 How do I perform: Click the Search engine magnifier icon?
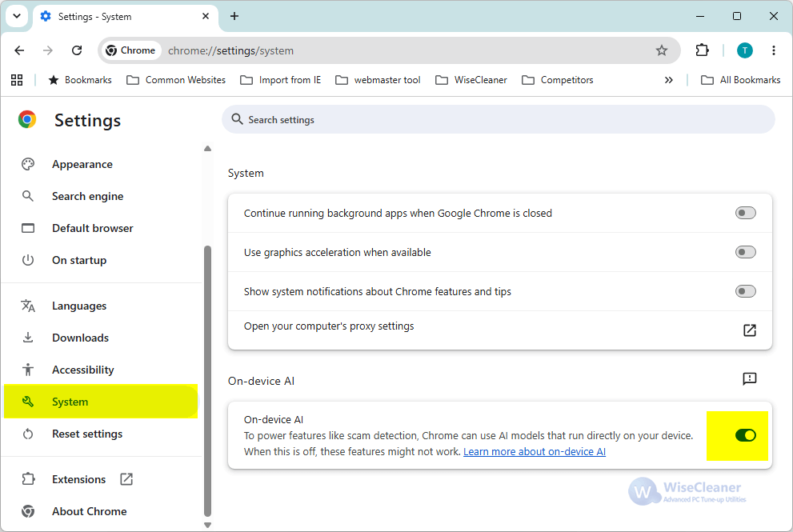click(x=28, y=196)
